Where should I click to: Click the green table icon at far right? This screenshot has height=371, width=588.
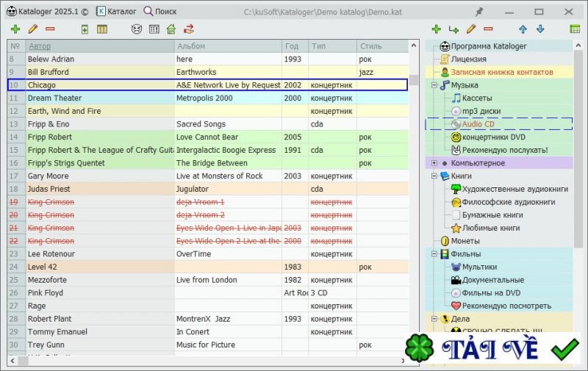point(575,29)
